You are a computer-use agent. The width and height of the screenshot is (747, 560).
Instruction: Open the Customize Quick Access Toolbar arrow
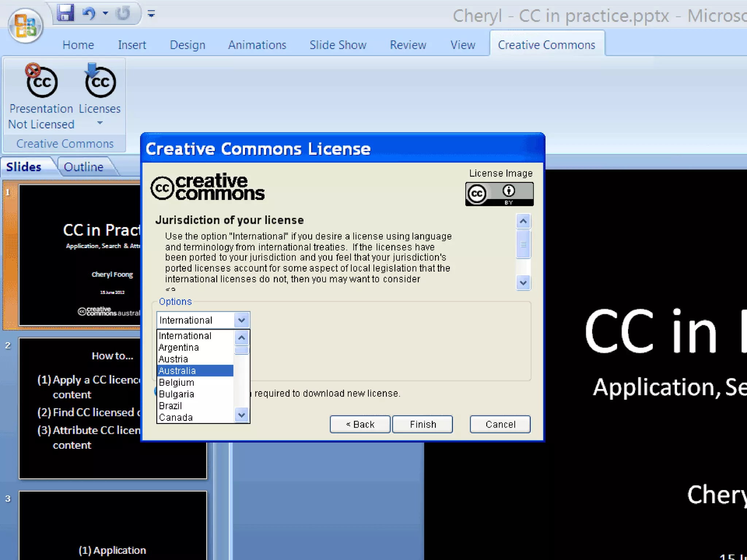click(x=151, y=14)
